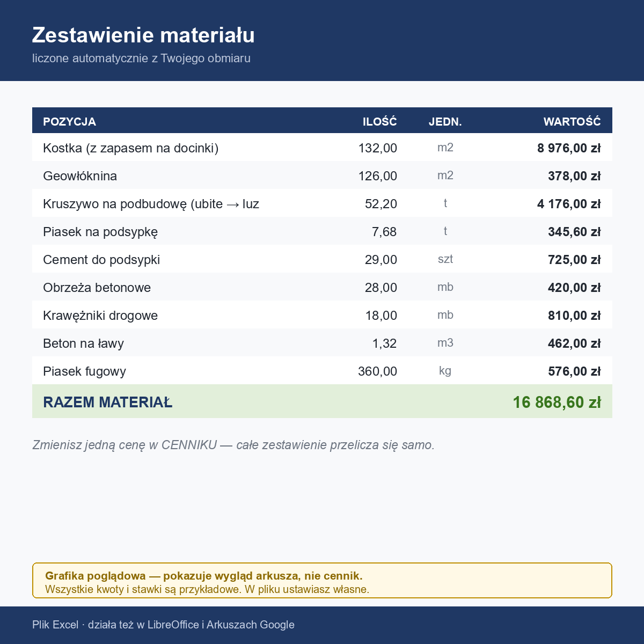
Task: Click the JEDN. column header
Action: [445, 122]
